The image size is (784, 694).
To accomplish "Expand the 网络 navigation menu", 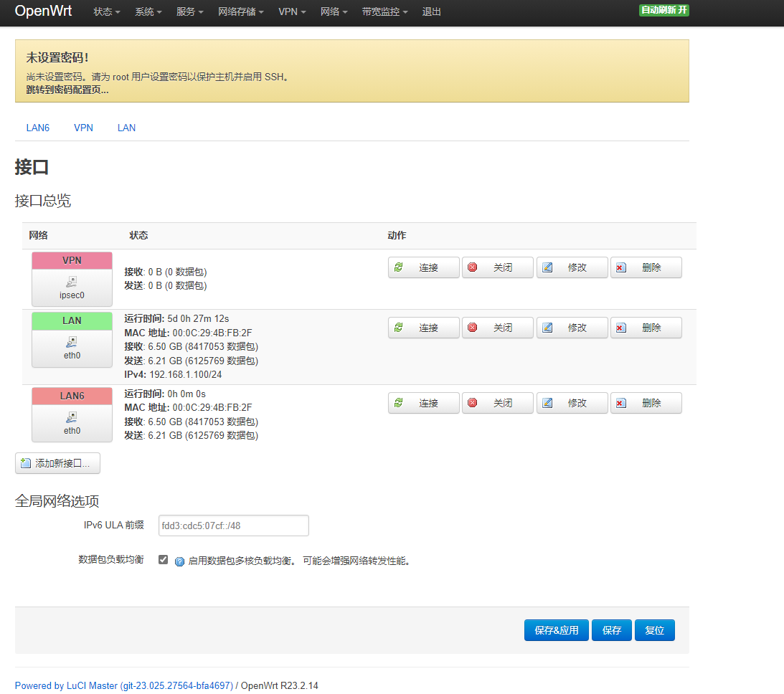I will (334, 11).
